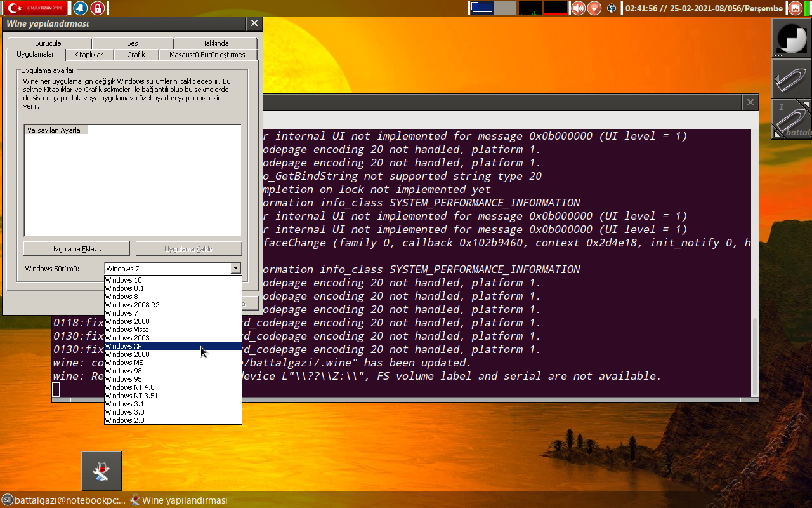The width and height of the screenshot is (812, 508).
Task: Click the Wine glass desktop icon
Action: click(x=101, y=471)
